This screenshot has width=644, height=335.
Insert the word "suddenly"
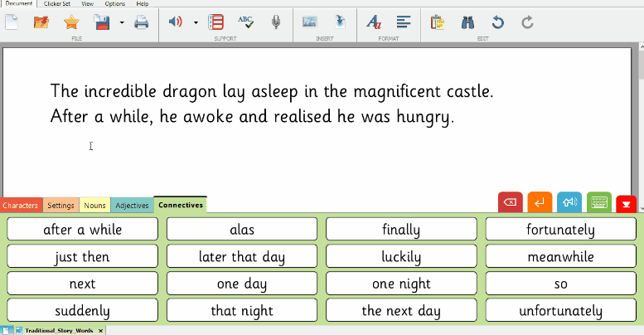[82, 311]
